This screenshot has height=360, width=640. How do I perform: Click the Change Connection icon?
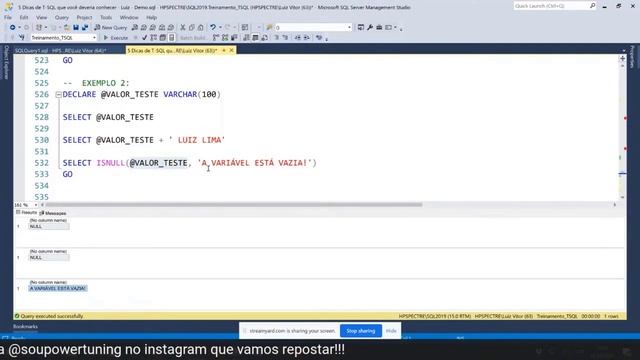22,38
